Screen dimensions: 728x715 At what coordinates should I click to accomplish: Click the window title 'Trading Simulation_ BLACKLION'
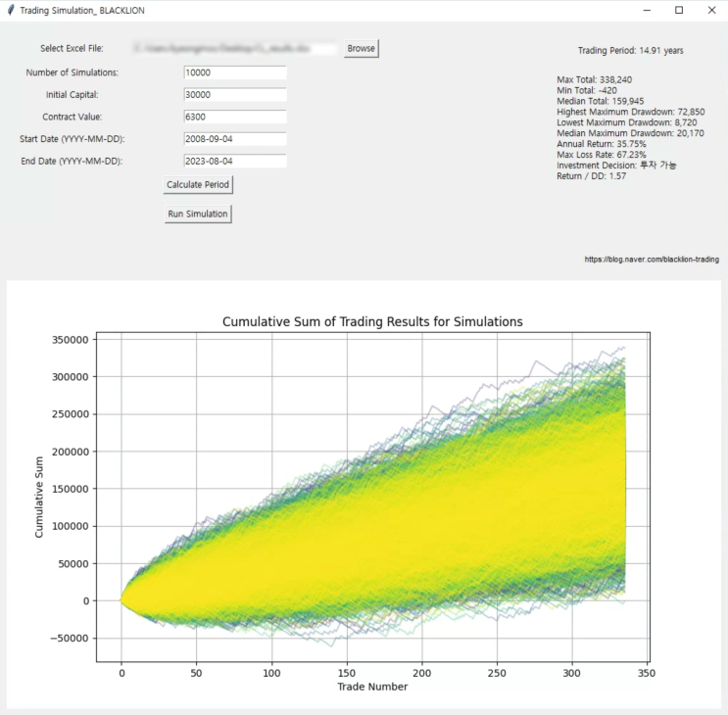tap(82, 10)
